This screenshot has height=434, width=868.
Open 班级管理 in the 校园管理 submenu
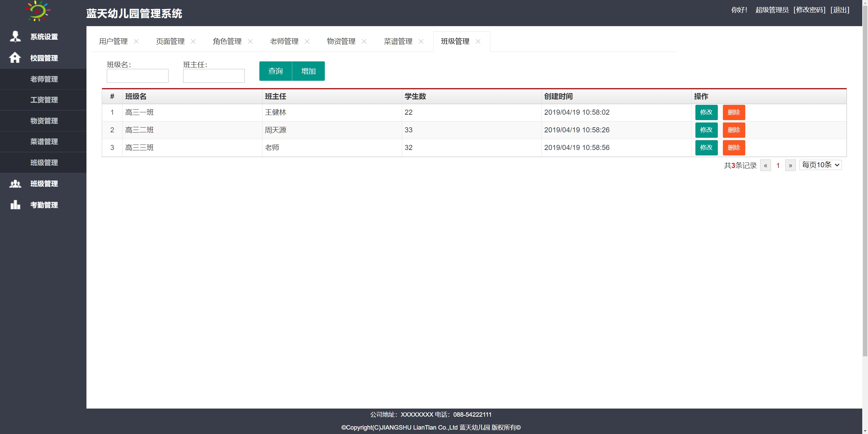coord(43,163)
